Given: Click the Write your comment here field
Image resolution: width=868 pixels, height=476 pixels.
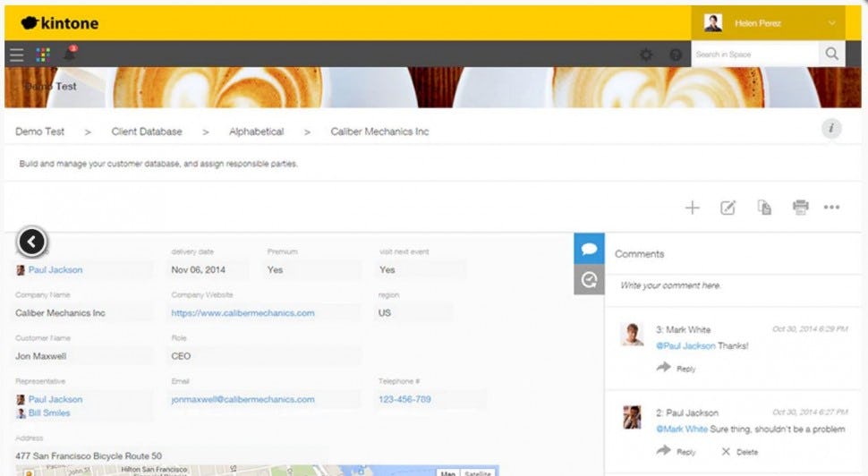Looking at the screenshot, I should (734, 285).
